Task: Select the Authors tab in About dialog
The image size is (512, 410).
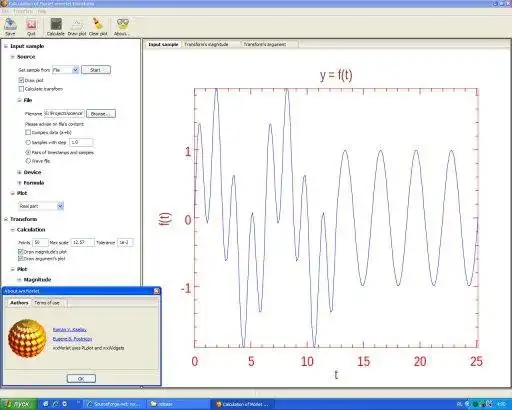Action: click(x=19, y=303)
